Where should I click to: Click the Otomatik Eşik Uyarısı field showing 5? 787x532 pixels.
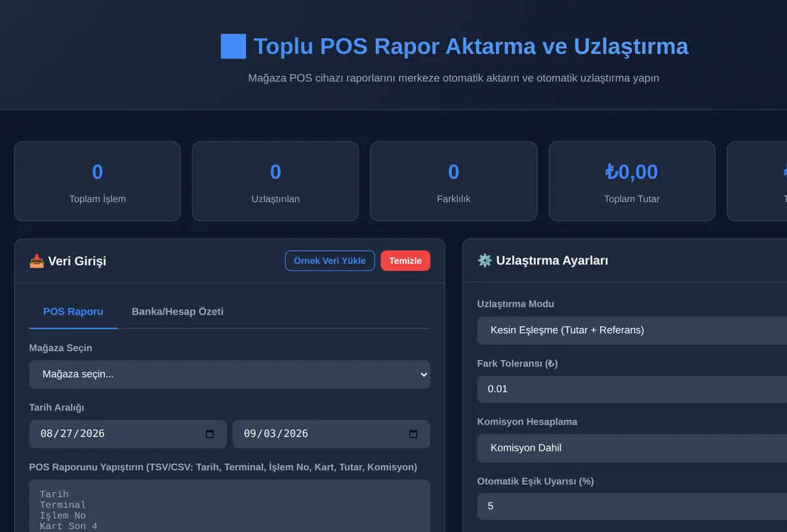tap(632, 506)
